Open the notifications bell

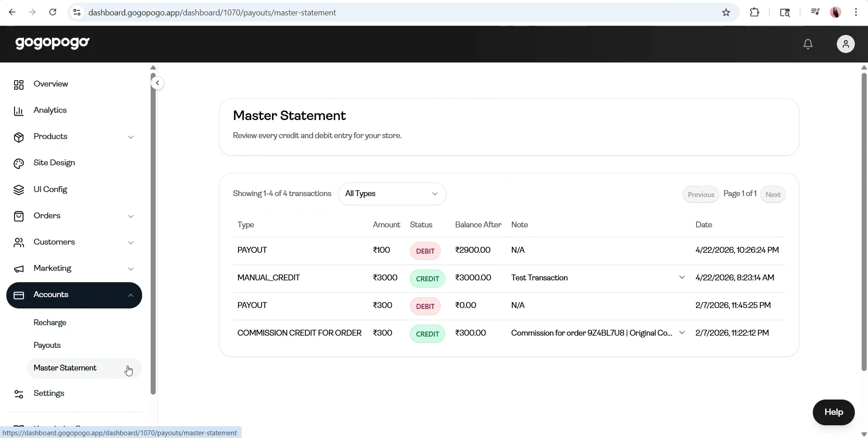(808, 44)
